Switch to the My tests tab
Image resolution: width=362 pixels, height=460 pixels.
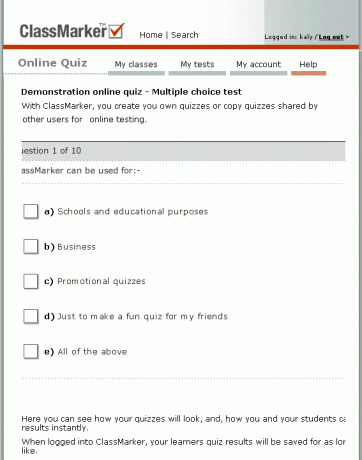pyautogui.click(x=197, y=66)
